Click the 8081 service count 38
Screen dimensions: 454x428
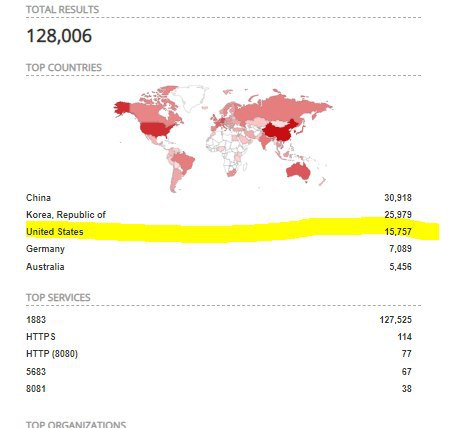click(x=407, y=389)
